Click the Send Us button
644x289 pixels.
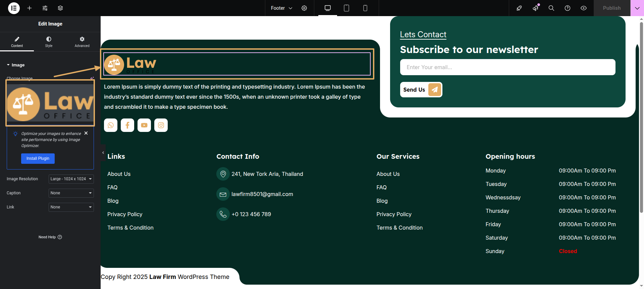(421, 90)
